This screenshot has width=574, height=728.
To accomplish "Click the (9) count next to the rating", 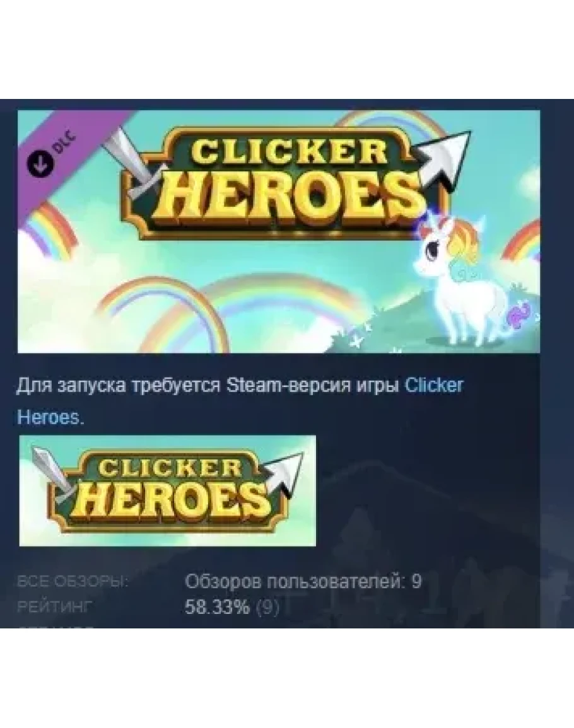I will pyautogui.click(x=267, y=607).
